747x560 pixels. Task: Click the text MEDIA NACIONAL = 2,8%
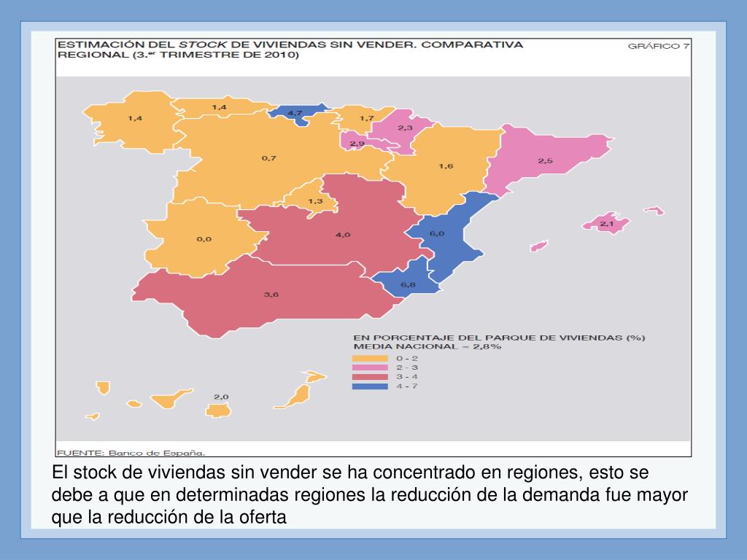427,346
